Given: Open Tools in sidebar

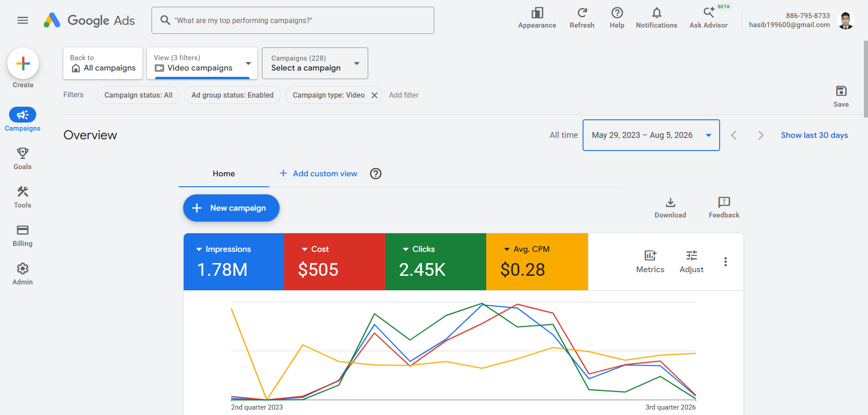Looking at the screenshot, I should (x=23, y=197).
